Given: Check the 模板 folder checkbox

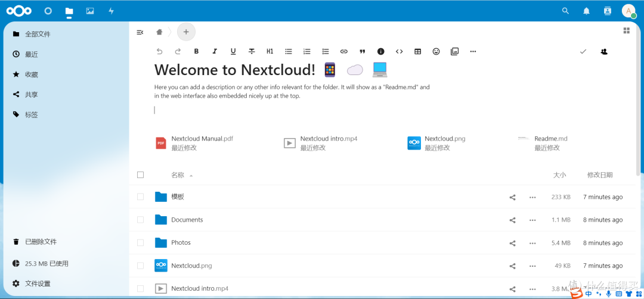Looking at the screenshot, I should (141, 197).
